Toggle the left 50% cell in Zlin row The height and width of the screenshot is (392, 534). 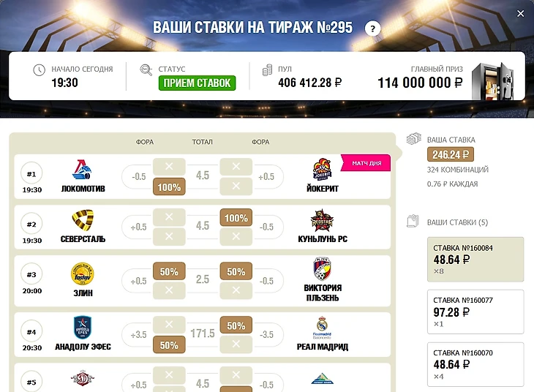click(169, 271)
